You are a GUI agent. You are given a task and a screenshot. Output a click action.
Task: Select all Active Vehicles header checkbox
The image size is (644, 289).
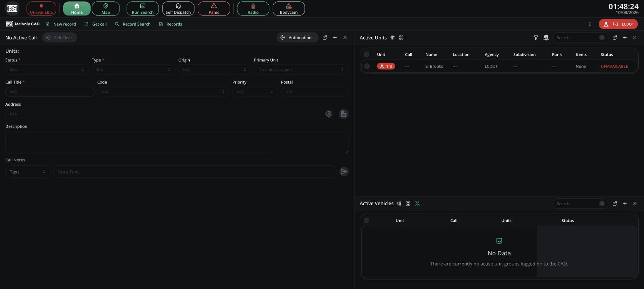pyautogui.click(x=367, y=220)
